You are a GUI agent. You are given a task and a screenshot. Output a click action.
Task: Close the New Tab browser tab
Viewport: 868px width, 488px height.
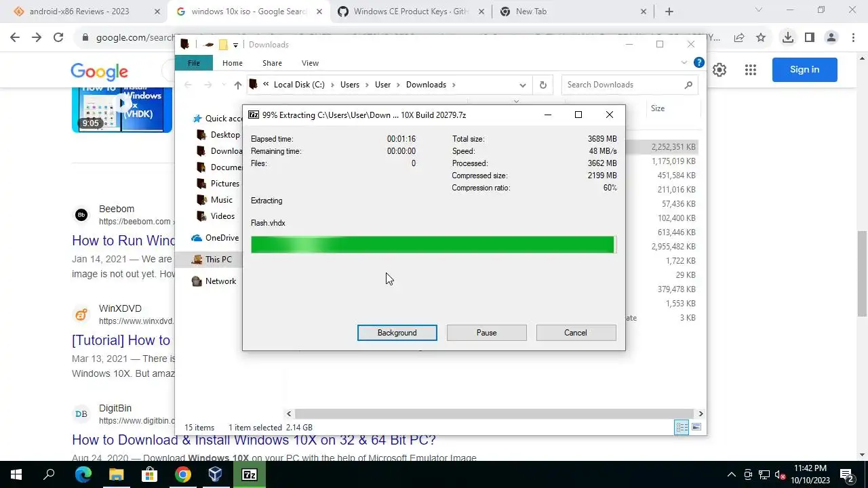pyautogui.click(x=644, y=12)
